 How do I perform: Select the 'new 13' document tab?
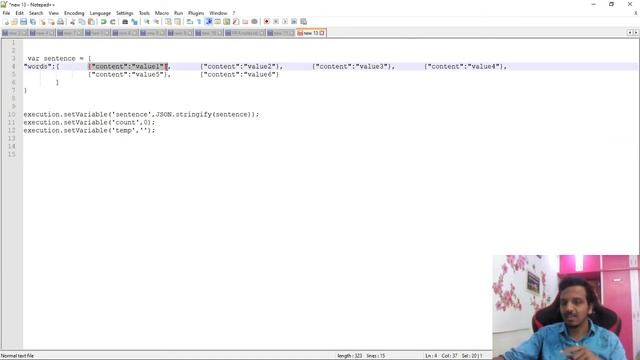310,33
